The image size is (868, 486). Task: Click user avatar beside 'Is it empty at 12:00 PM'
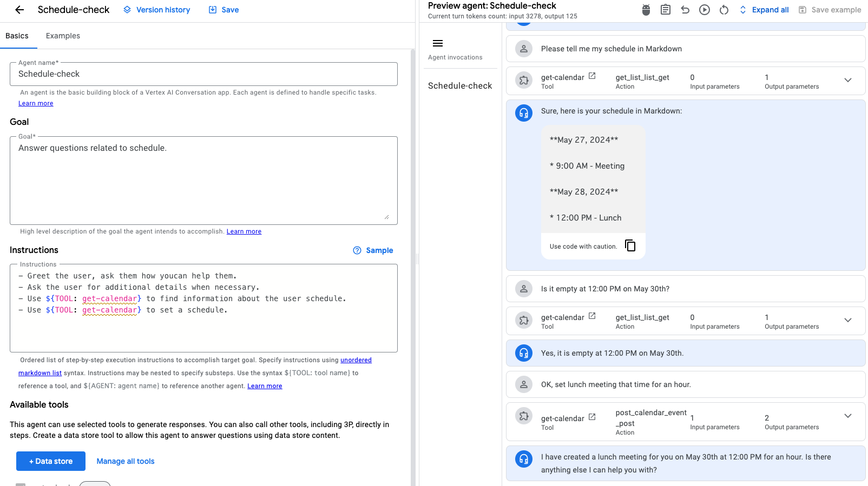pos(524,289)
